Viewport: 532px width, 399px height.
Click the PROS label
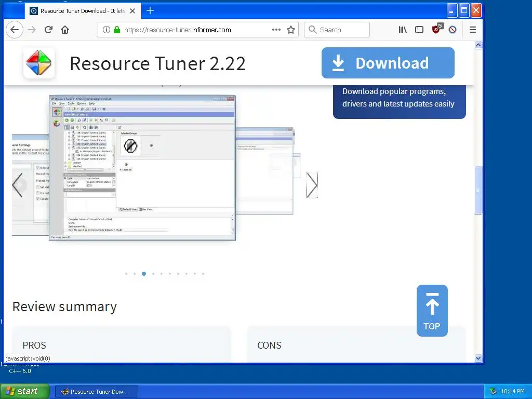pyautogui.click(x=34, y=345)
